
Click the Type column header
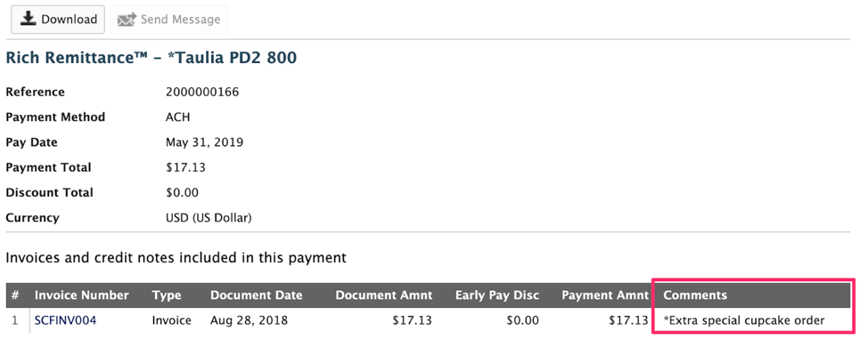coord(167,295)
